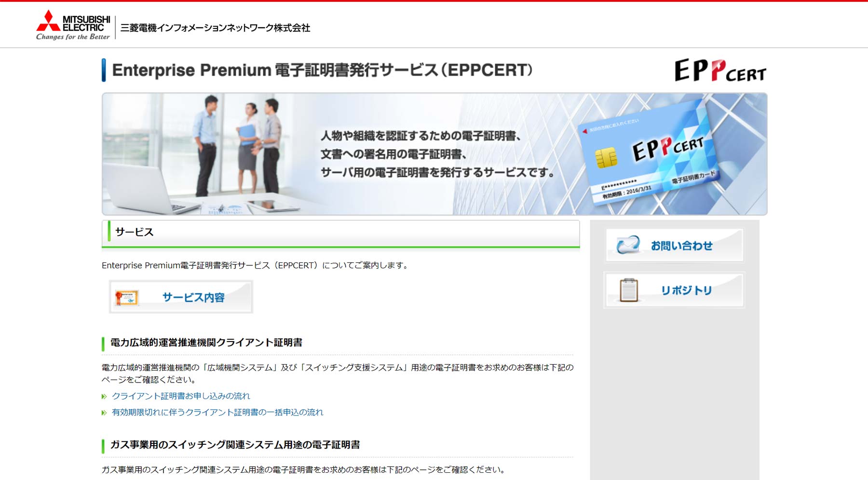Image resolution: width=868 pixels, height=480 pixels.
Task: Click heading ガス事業用のスイッチング関連システム用途の電子証明書
Action: 235,445
